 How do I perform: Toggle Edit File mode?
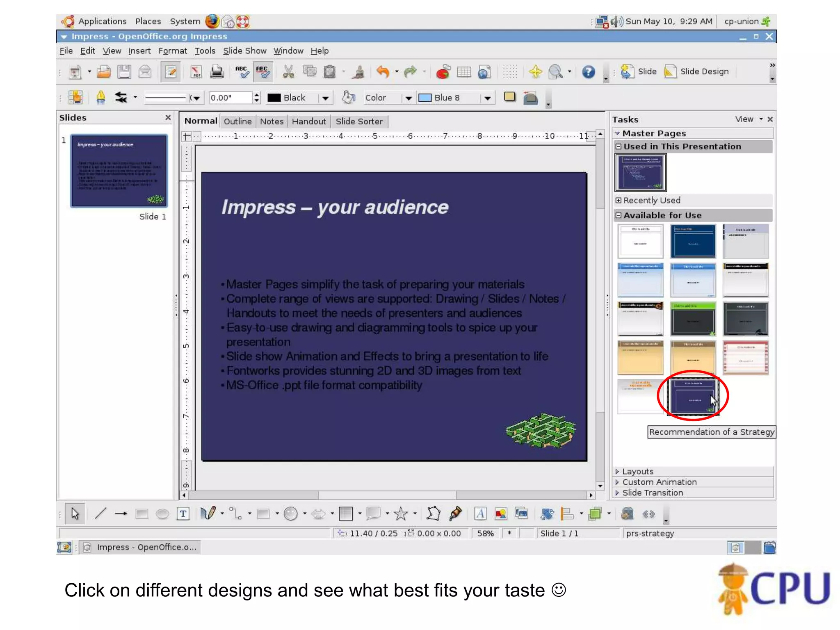(170, 72)
